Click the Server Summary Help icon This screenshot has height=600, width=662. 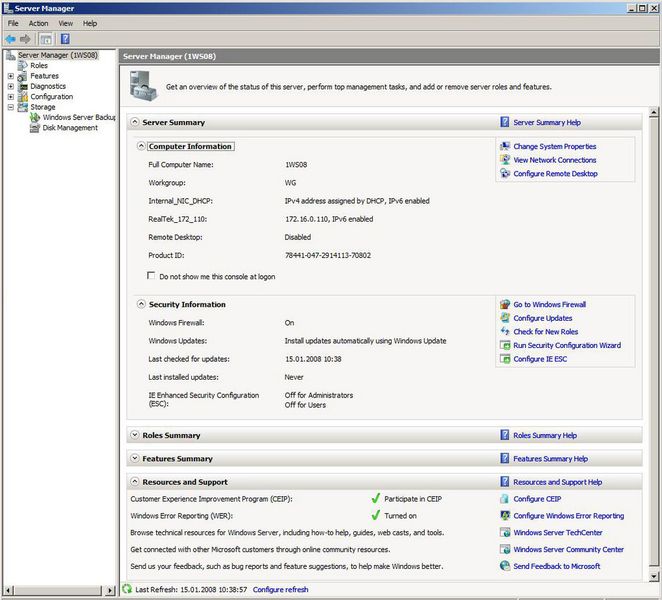pos(505,122)
